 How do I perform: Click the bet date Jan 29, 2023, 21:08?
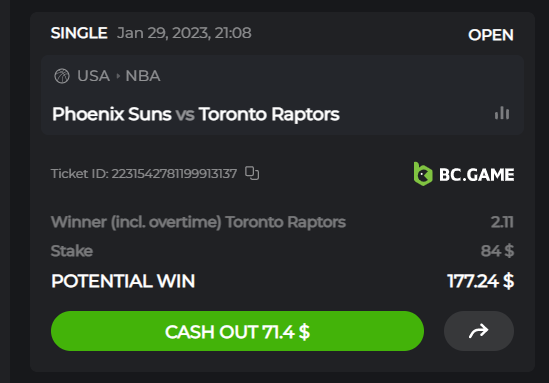[184, 33]
